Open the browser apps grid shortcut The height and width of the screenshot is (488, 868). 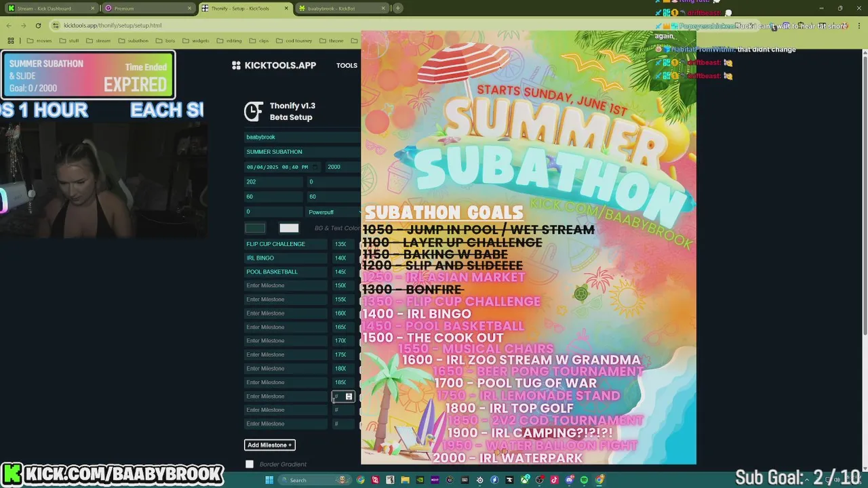[10, 41]
